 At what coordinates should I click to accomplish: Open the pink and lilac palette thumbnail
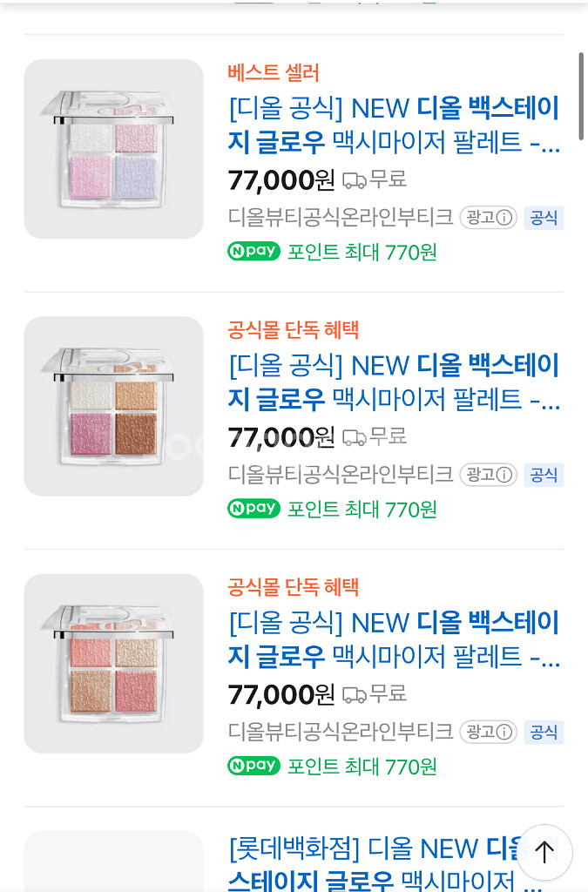pyautogui.click(x=113, y=149)
